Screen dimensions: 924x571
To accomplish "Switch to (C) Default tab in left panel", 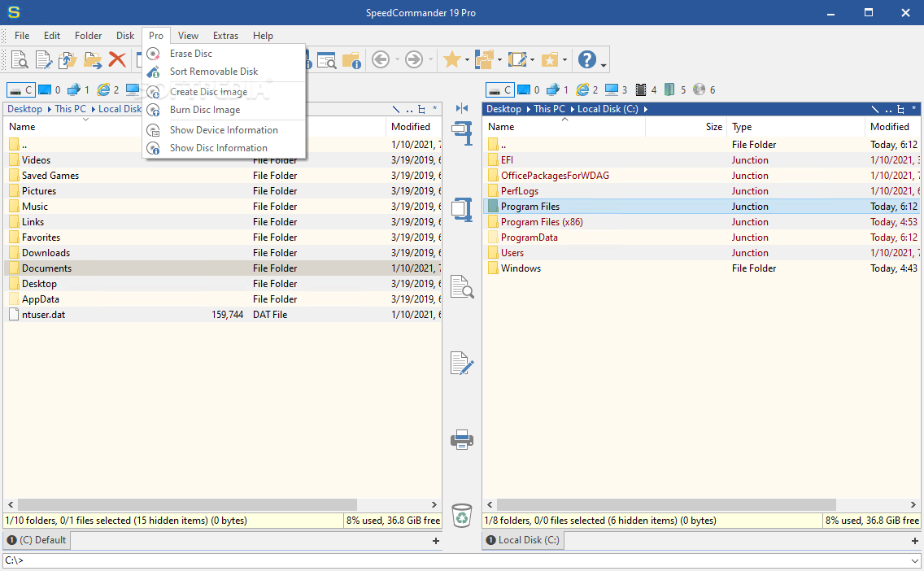I will 37,540.
